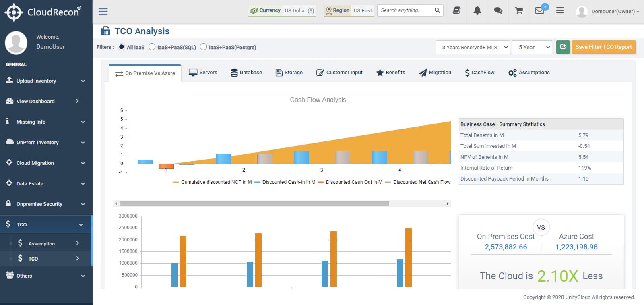Click the DemoUser avatar in top bar
This screenshot has width=644, height=305.
582,12
